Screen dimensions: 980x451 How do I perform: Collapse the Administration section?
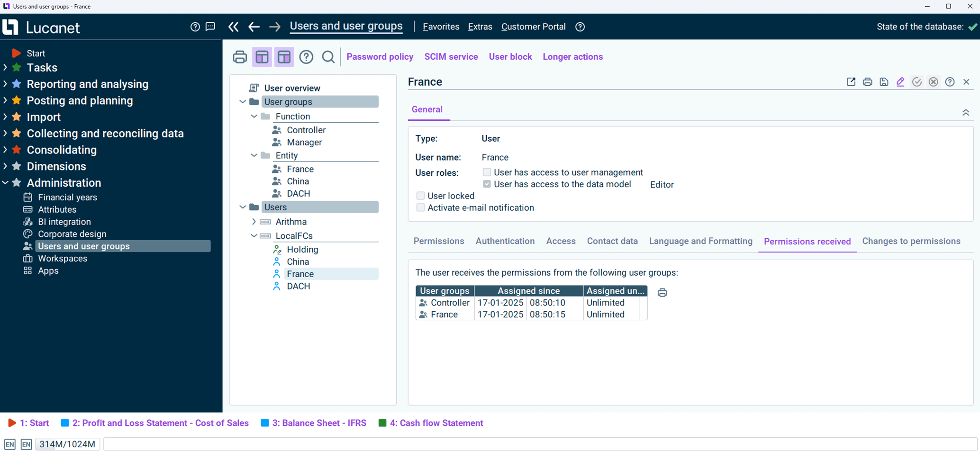[5, 183]
